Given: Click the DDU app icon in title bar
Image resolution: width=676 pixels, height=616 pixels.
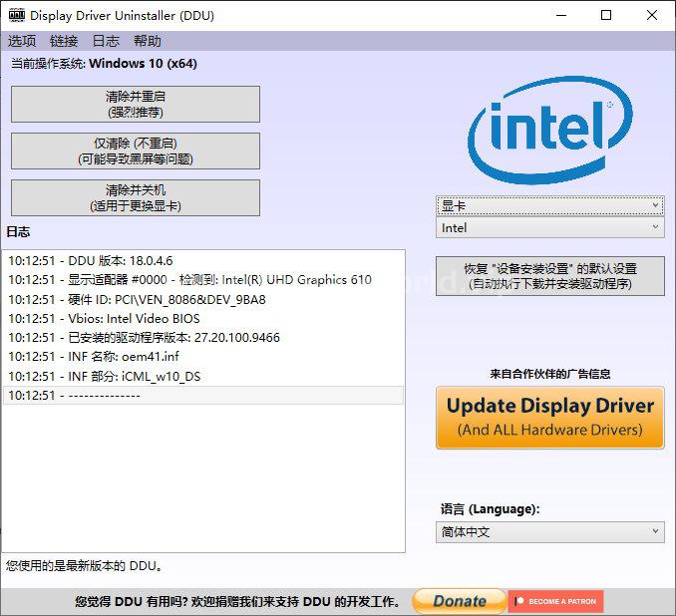Looking at the screenshot, I should point(17,15).
